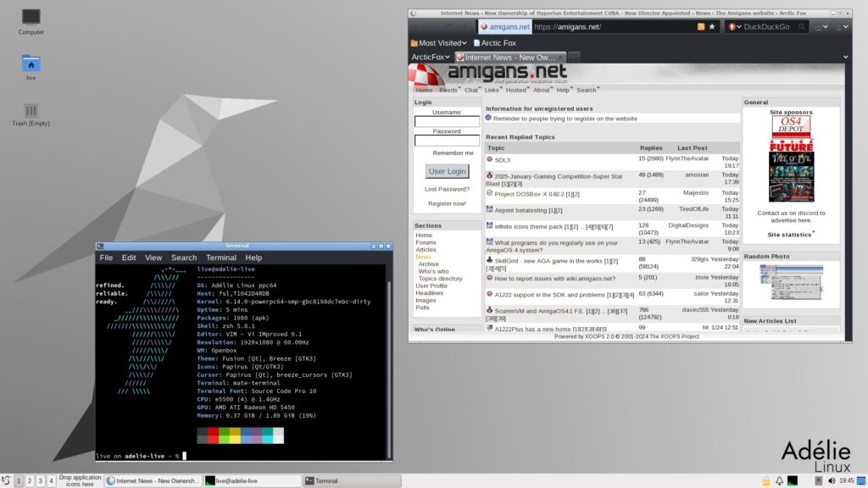Click the show desktop blue icon

(861, 481)
